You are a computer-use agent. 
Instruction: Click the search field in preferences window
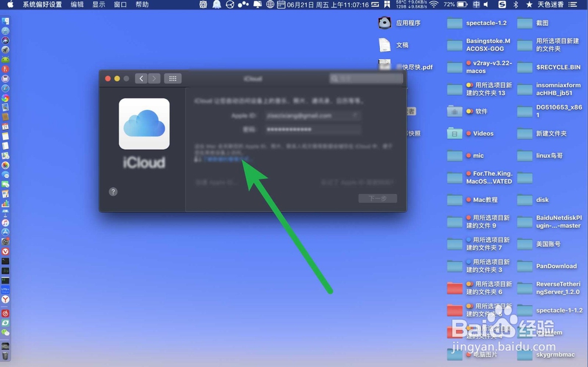[x=366, y=78]
